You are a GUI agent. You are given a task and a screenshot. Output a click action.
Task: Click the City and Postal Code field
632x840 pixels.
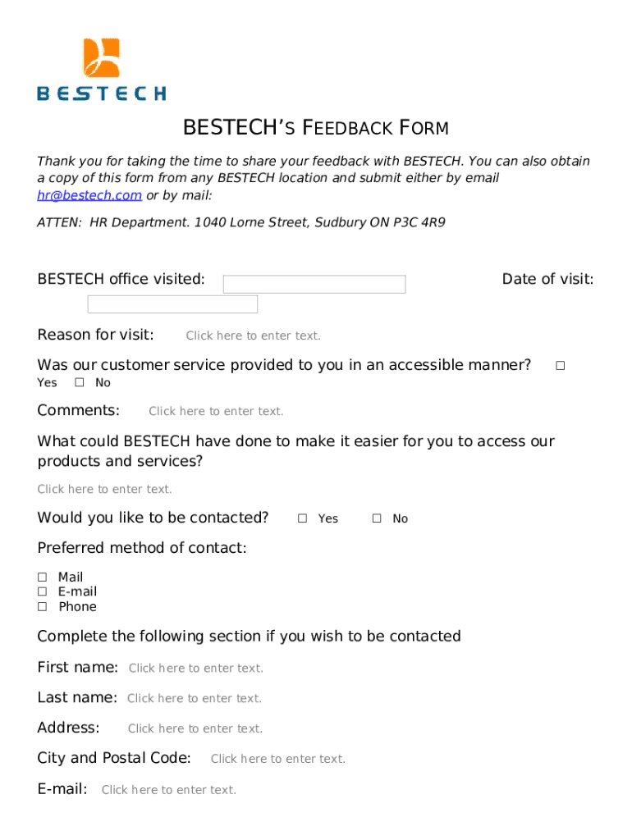point(278,759)
